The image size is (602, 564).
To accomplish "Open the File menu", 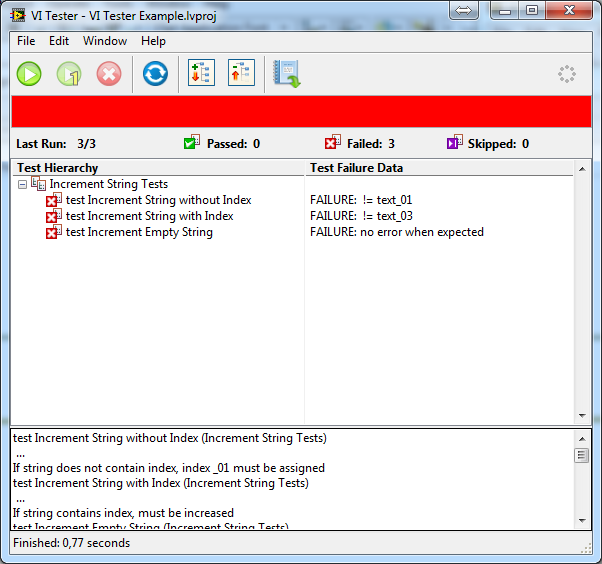I will pos(26,41).
